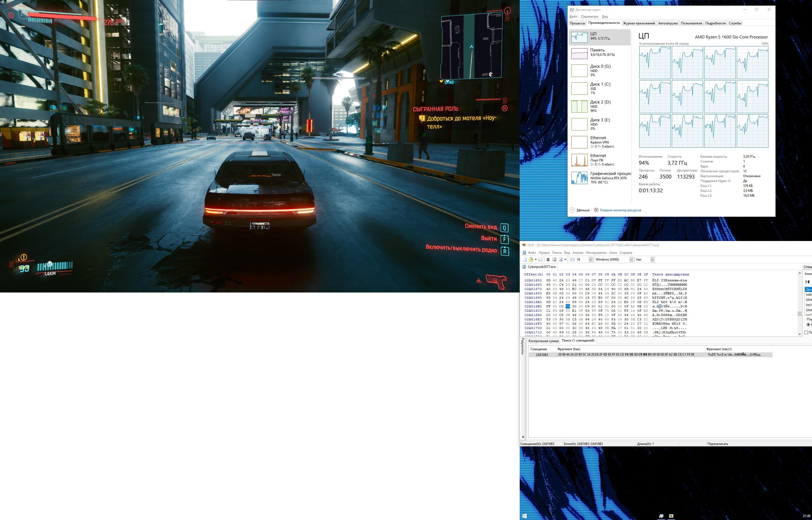Image resolution: width=812 pixels, height=520 pixels.
Task: Click the hex view scroll down arrow
Action: [800, 334]
